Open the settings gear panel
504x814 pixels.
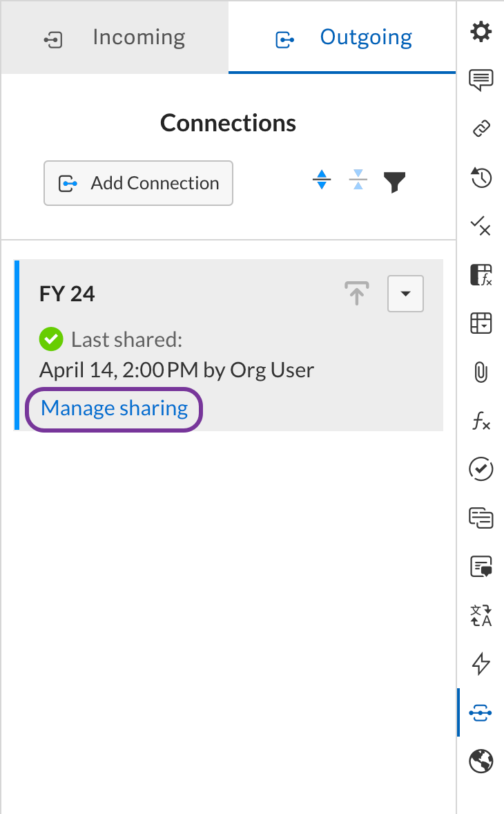tap(481, 32)
